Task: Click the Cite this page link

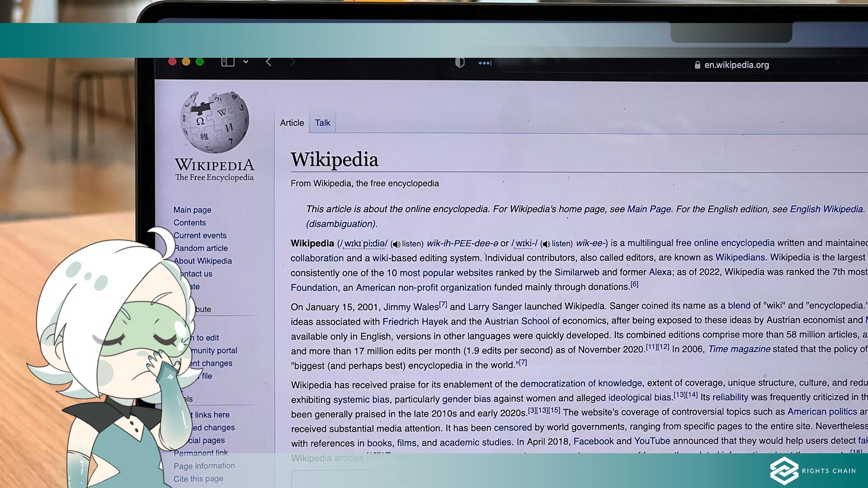Action: coord(198,479)
